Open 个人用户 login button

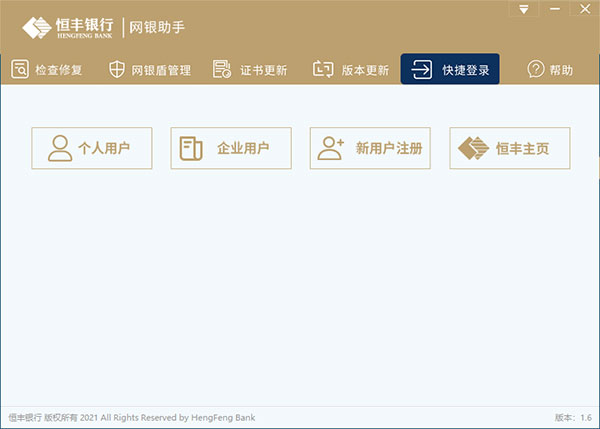click(x=92, y=148)
